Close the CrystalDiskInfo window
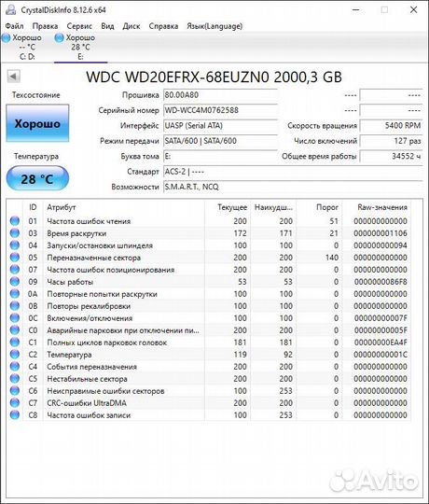 [x=413, y=10]
